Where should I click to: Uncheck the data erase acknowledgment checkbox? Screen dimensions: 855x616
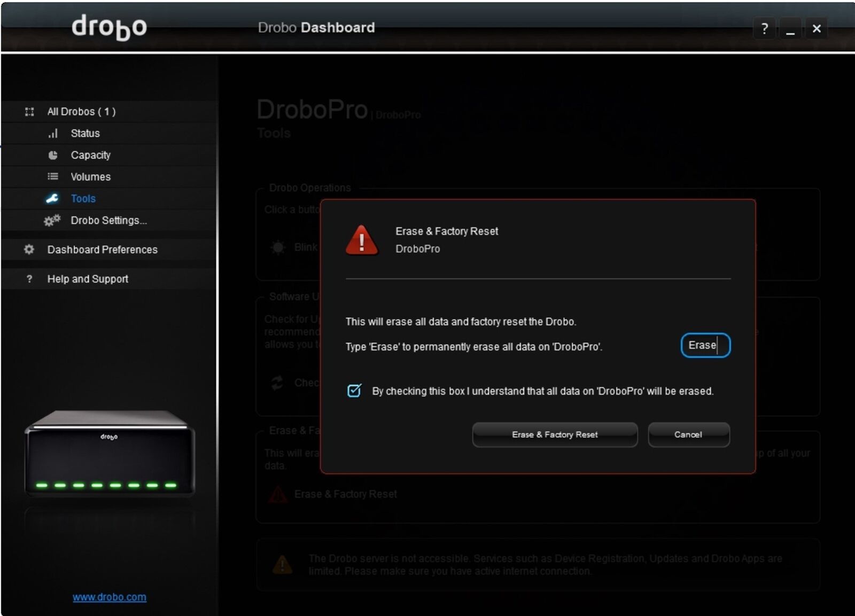pos(354,391)
